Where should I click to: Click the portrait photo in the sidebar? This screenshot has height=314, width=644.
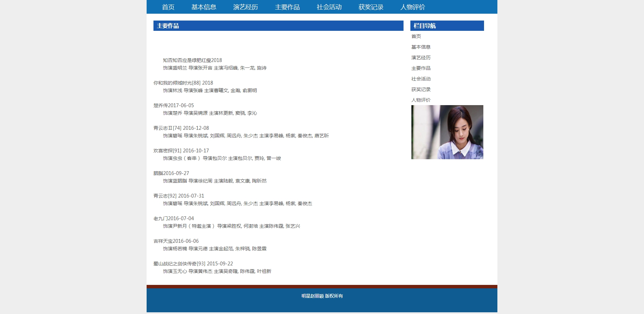click(x=447, y=132)
